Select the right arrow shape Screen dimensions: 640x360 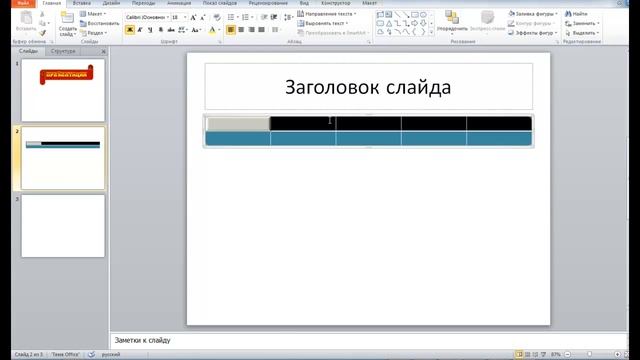[x=415, y=24]
